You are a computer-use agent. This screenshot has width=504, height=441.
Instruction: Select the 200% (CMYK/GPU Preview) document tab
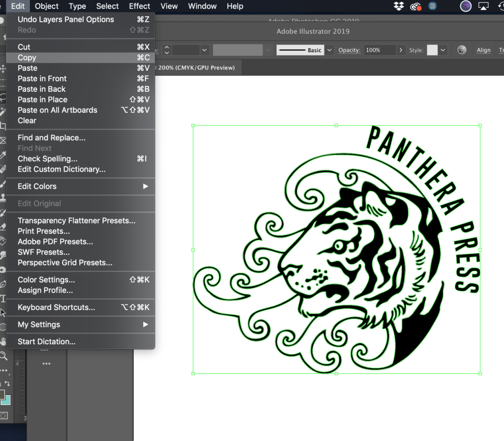click(x=196, y=68)
